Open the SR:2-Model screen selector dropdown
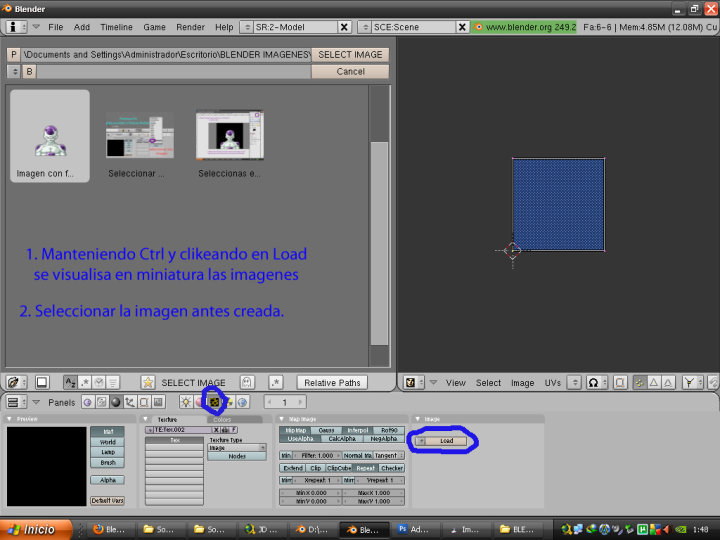Viewport: 720px width, 540px height. click(x=247, y=27)
